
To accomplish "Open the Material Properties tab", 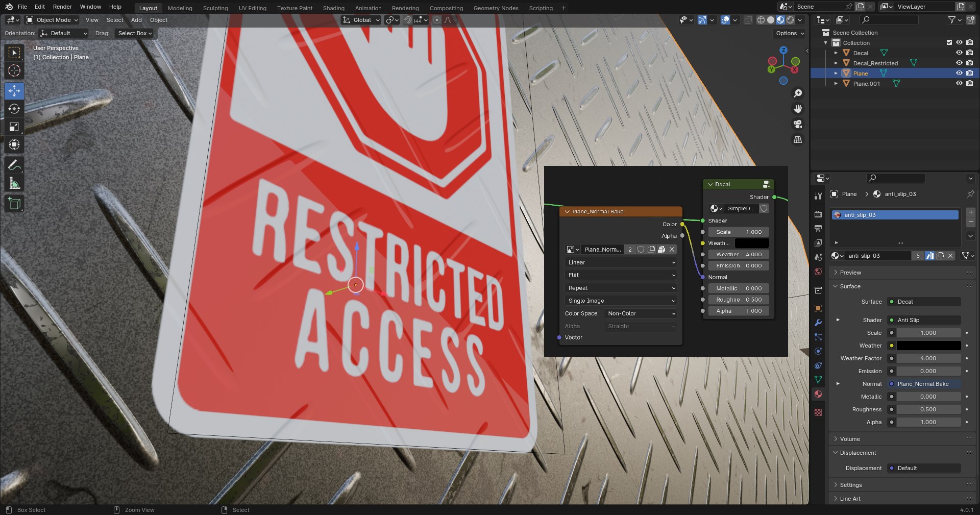I will click(x=818, y=394).
